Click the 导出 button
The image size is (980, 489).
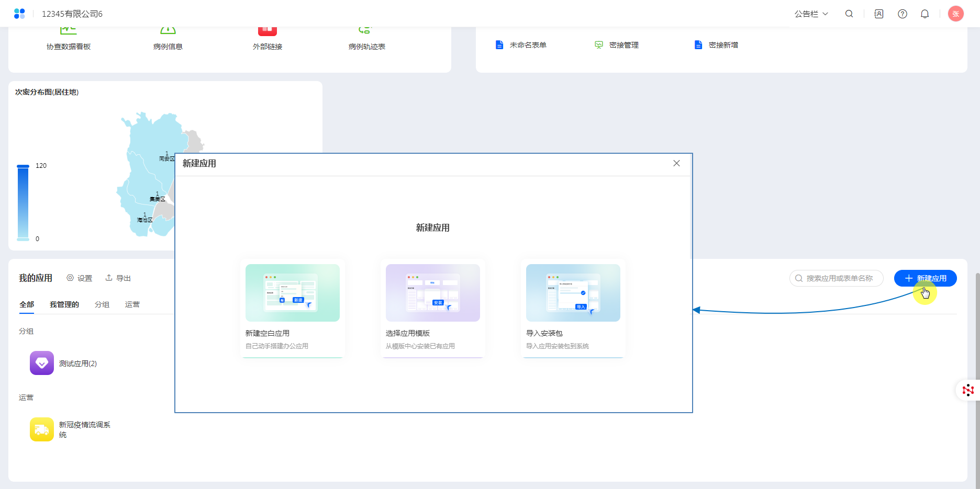tap(118, 278)
